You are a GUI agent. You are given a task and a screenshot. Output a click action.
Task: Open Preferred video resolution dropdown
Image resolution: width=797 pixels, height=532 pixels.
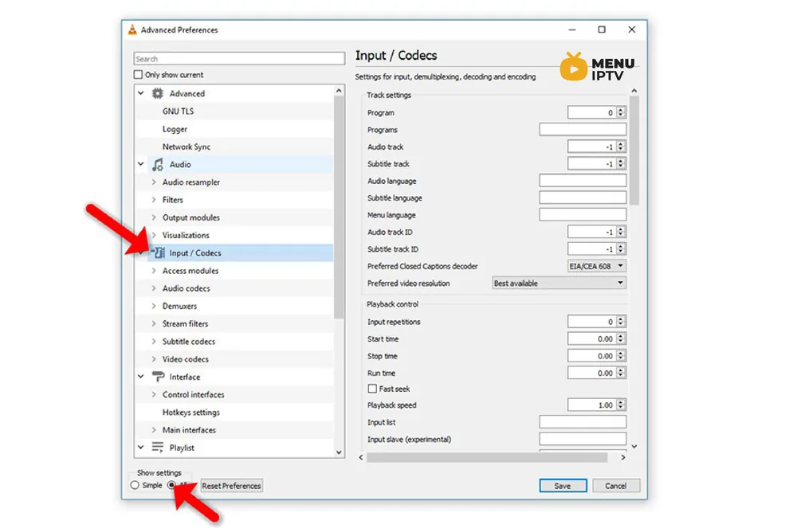point(559,283)
